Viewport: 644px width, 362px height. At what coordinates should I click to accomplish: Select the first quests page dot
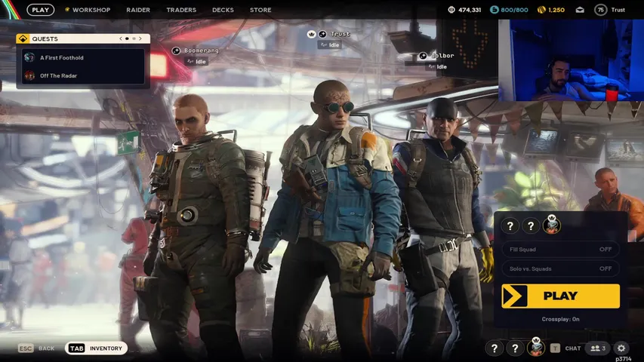coord(127,38)
